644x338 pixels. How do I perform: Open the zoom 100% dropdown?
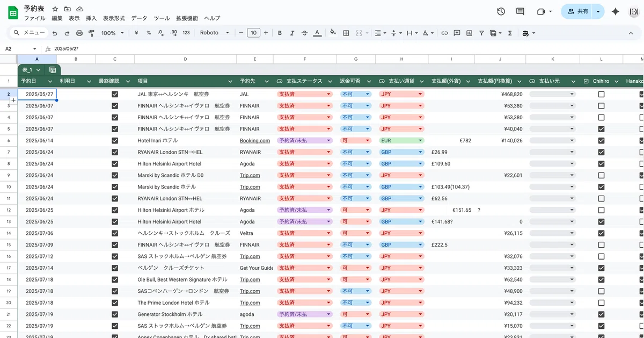pos(113,33)
